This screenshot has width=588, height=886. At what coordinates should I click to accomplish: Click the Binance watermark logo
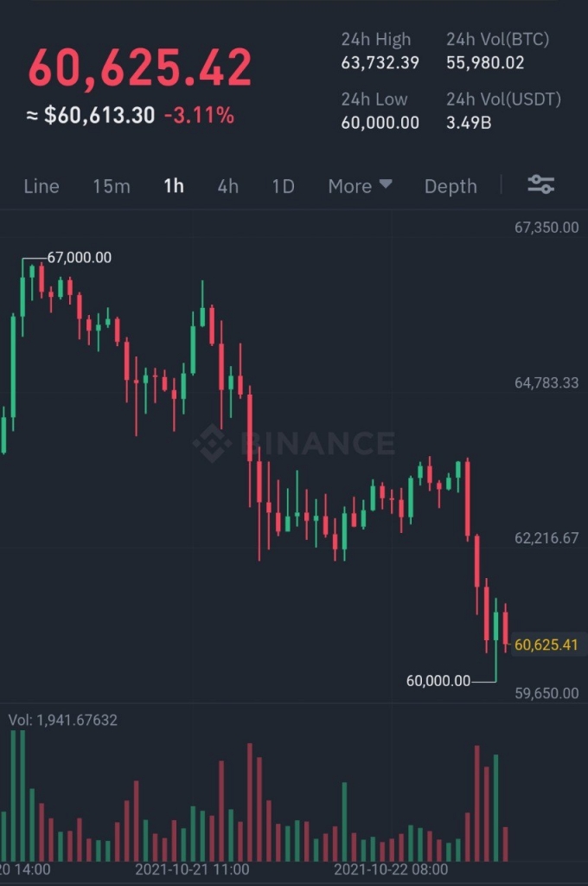[x=294, y=443]
